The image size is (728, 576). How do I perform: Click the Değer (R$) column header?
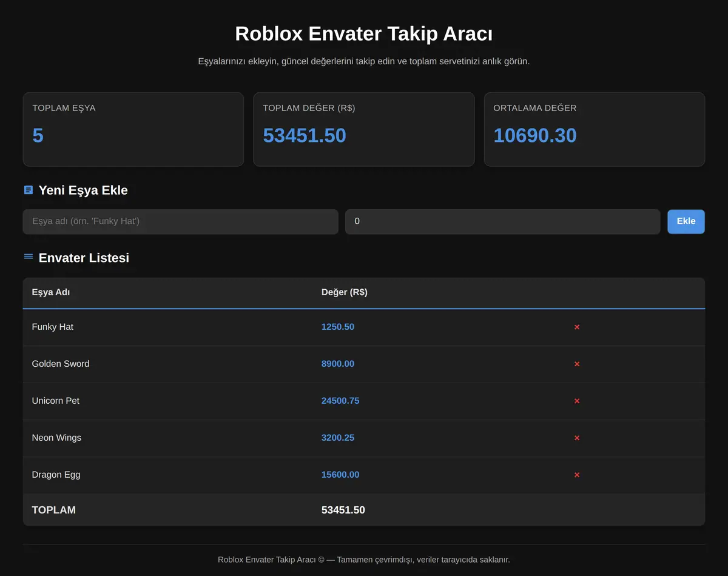(345, 292)
